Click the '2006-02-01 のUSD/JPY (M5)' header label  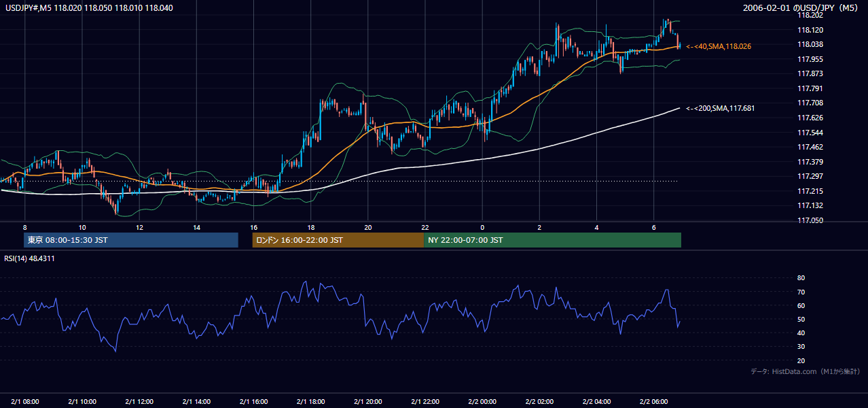pos(800,8)
